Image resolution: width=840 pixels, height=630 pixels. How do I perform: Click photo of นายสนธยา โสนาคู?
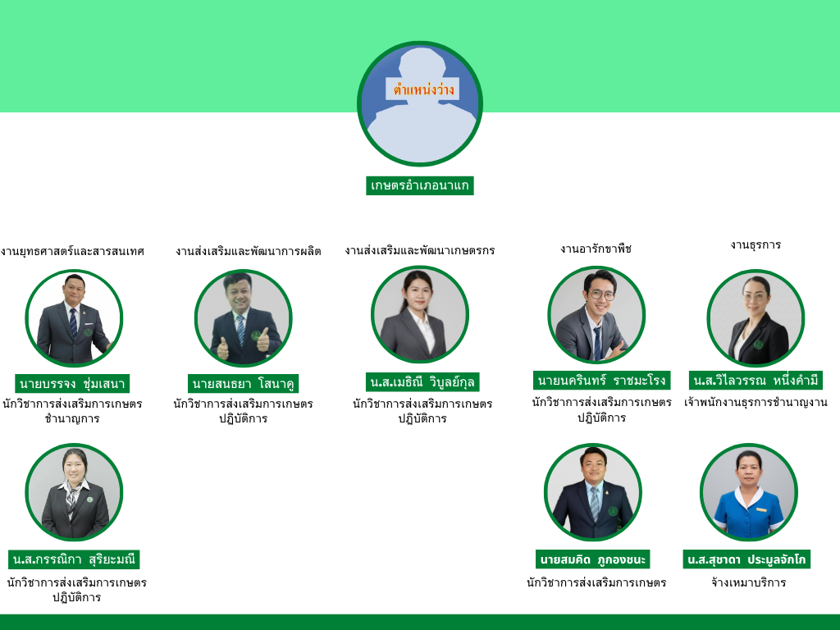tap(243, 318)
